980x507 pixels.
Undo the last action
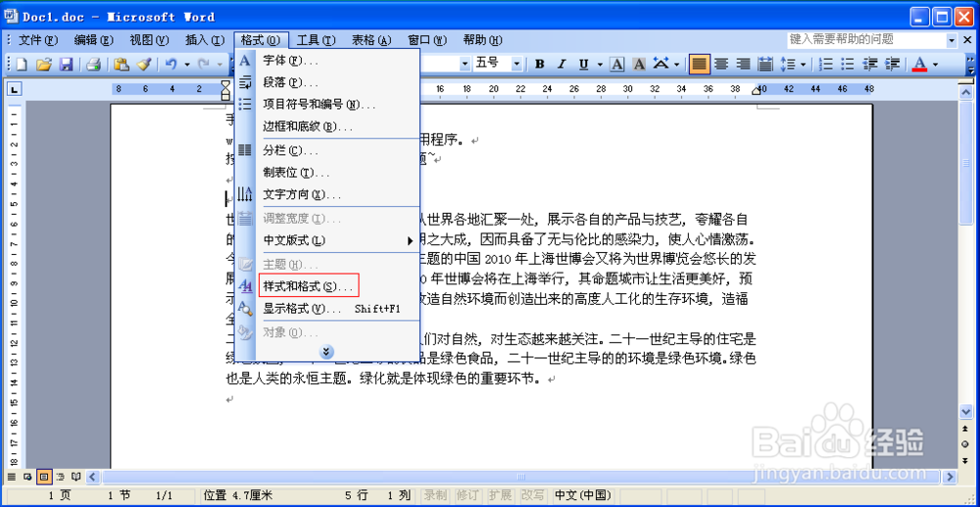point(171,65)
